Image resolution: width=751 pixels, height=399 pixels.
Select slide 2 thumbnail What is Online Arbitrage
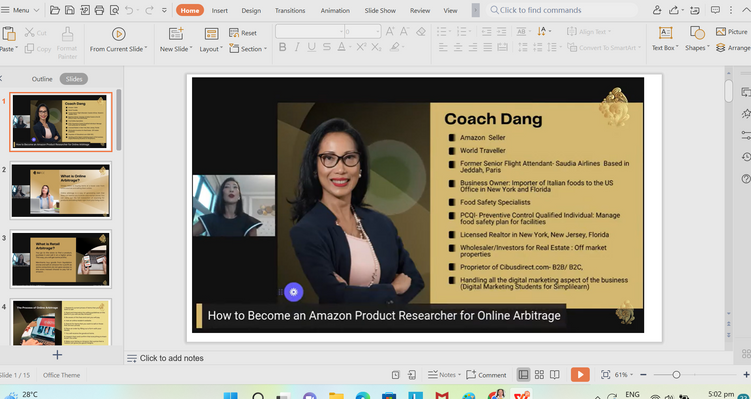[61, 190]
